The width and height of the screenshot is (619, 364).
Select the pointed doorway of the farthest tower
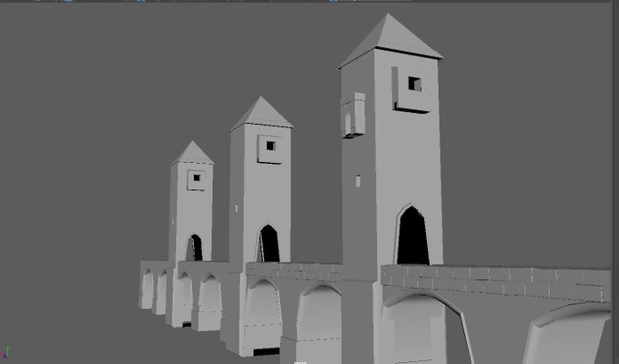(195, 248)
